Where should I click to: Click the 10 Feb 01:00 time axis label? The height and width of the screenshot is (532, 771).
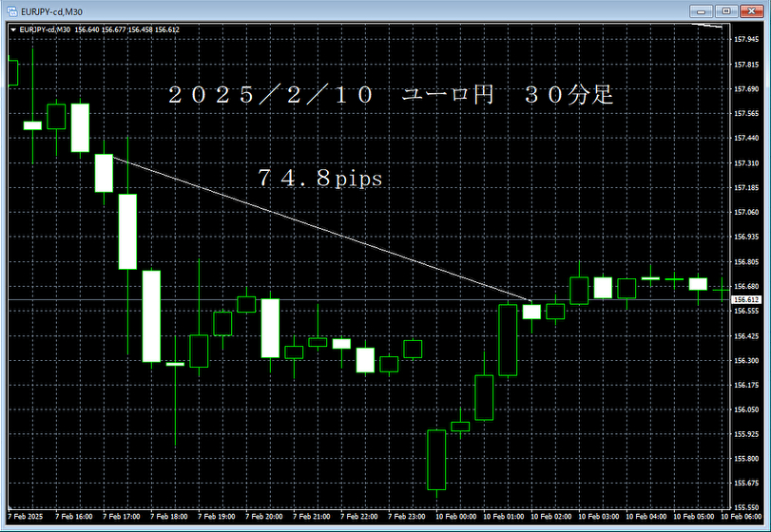[x=504, y=517]
